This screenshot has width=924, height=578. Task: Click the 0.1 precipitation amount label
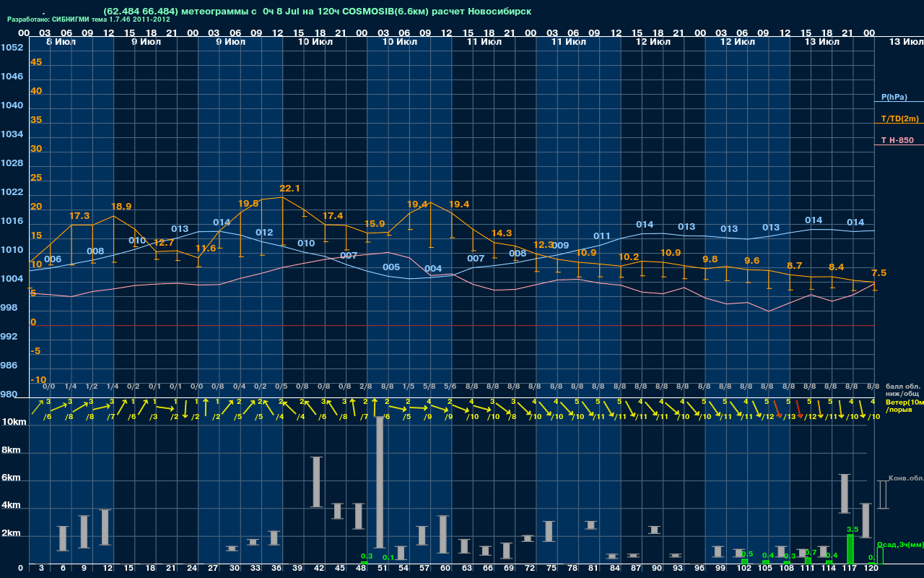[388, 558]
